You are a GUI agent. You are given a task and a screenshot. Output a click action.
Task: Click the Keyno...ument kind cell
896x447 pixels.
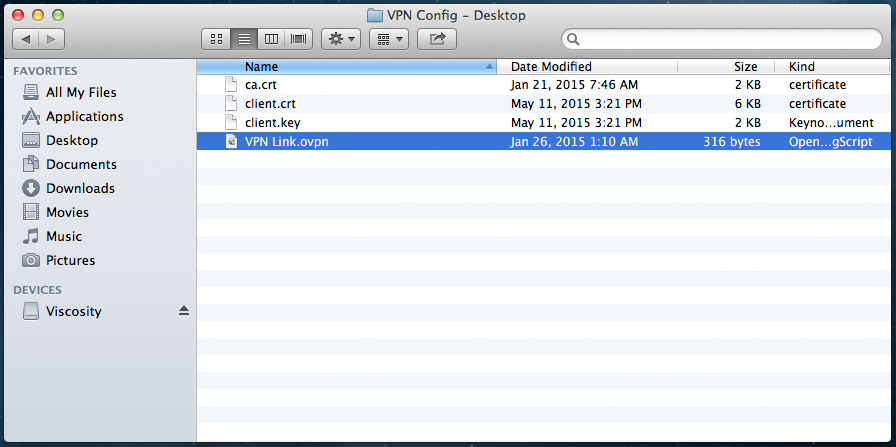(x=831, y=122)
